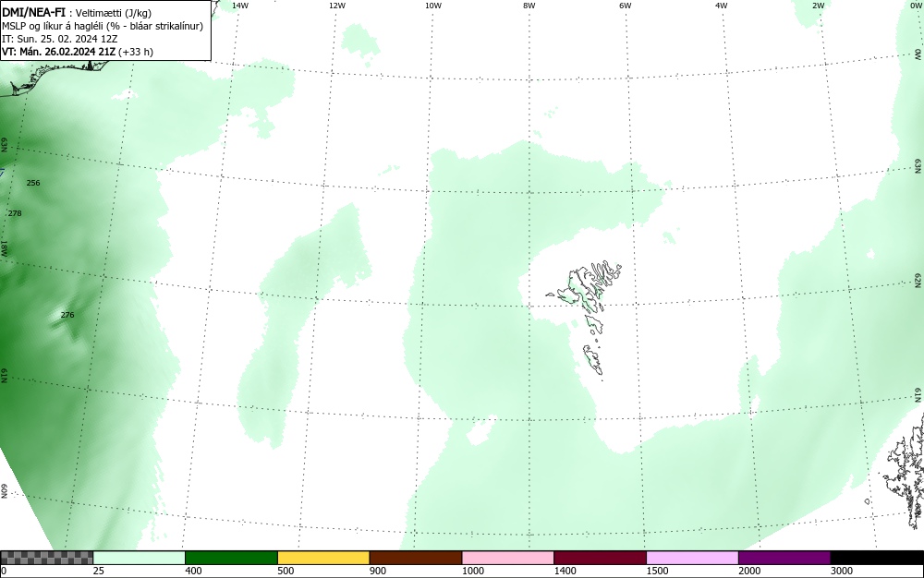Select the '4W' longitude label
This screenshot has height=578, width=924.
(722, 6)
